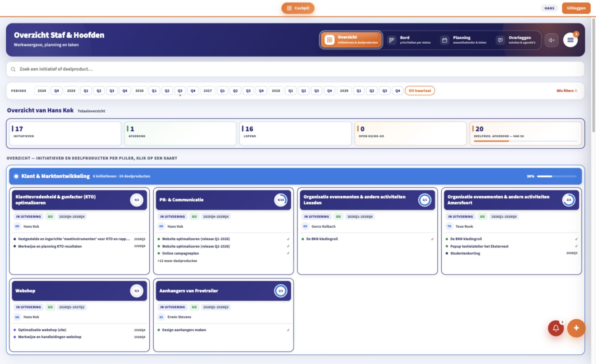Switch to the Overzicht tab
Image resolution: width=596 pixels, height=364 pixels.
[x=351, y=40]
